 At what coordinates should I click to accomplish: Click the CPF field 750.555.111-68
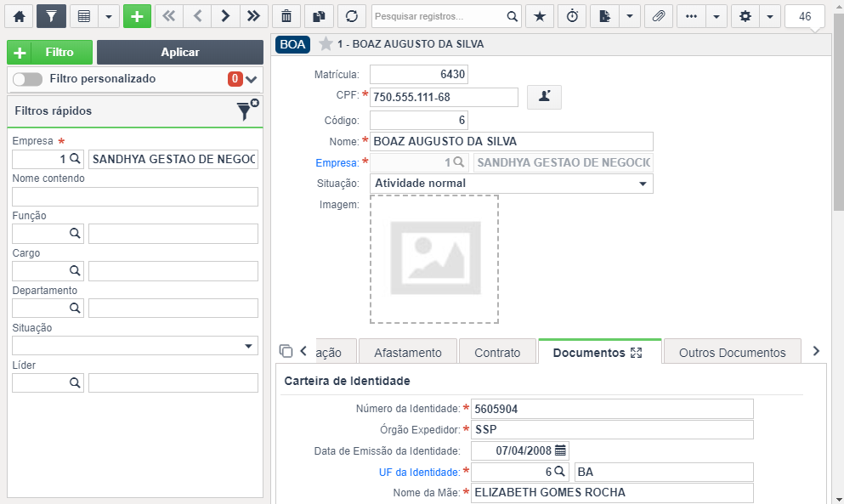click(444, 98)
